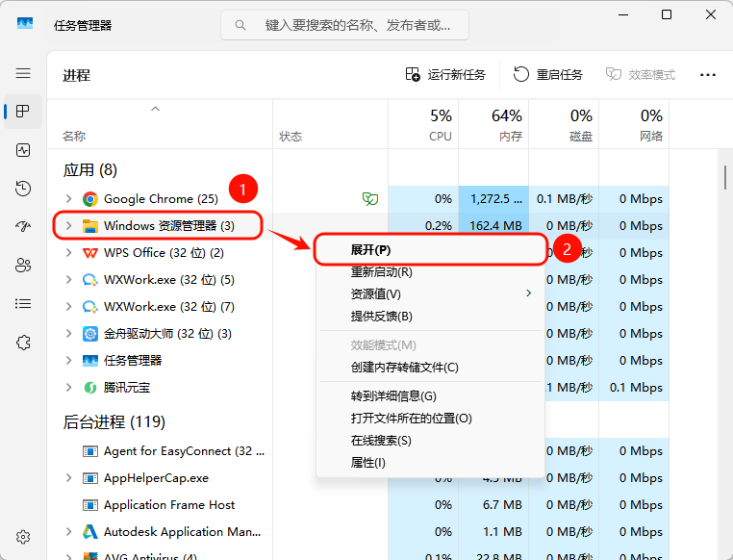Select the 应用 (8) group header
Image resolution: width=733 pixels, height=560 pixels.
90,170
